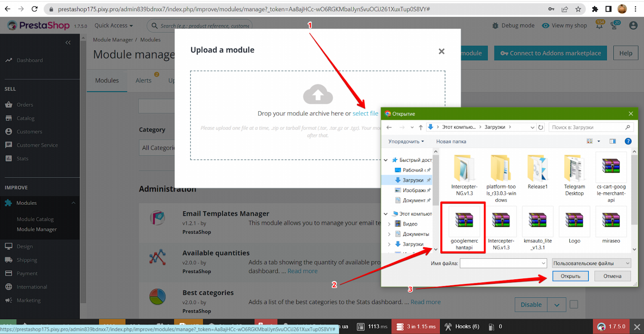Click the Help button

[x=625, y=53]
